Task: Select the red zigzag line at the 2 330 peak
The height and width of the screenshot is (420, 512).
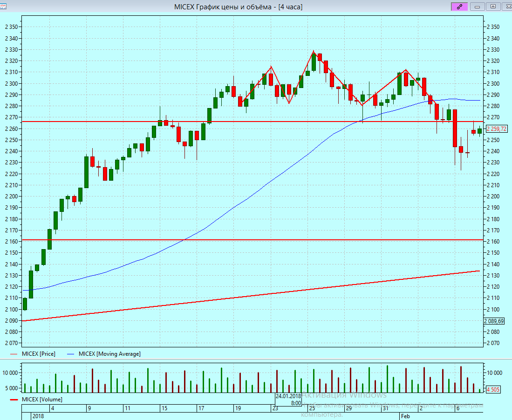Action: pos(313,52)
